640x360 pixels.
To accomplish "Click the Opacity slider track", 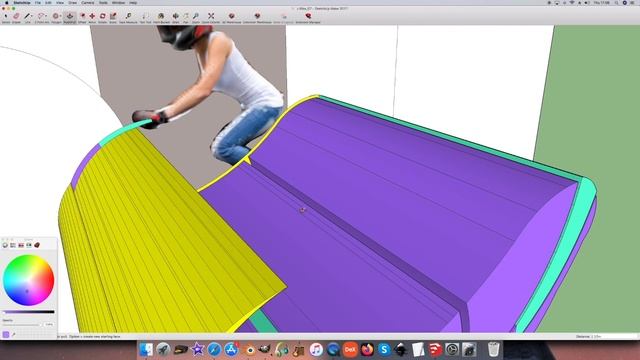I will (22, 324).
